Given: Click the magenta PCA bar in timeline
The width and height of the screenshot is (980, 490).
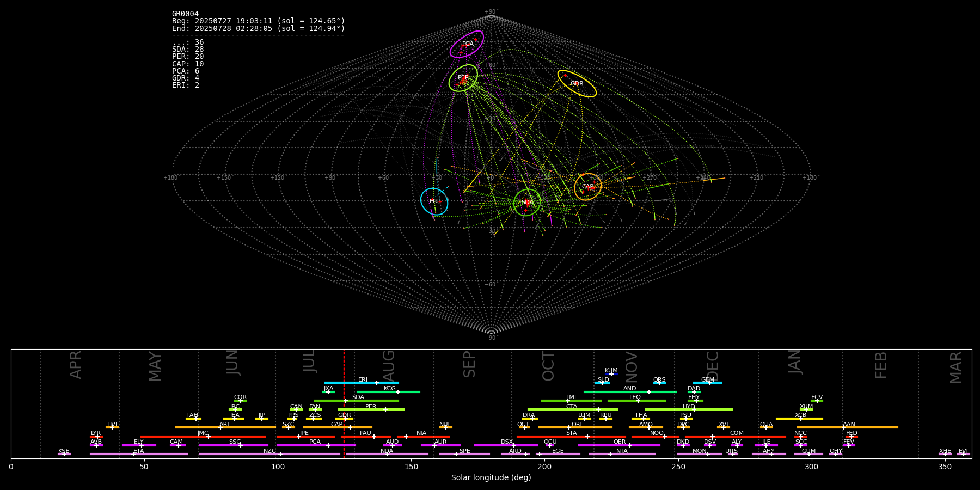Looking at the screenshot, I should (316, 445).
